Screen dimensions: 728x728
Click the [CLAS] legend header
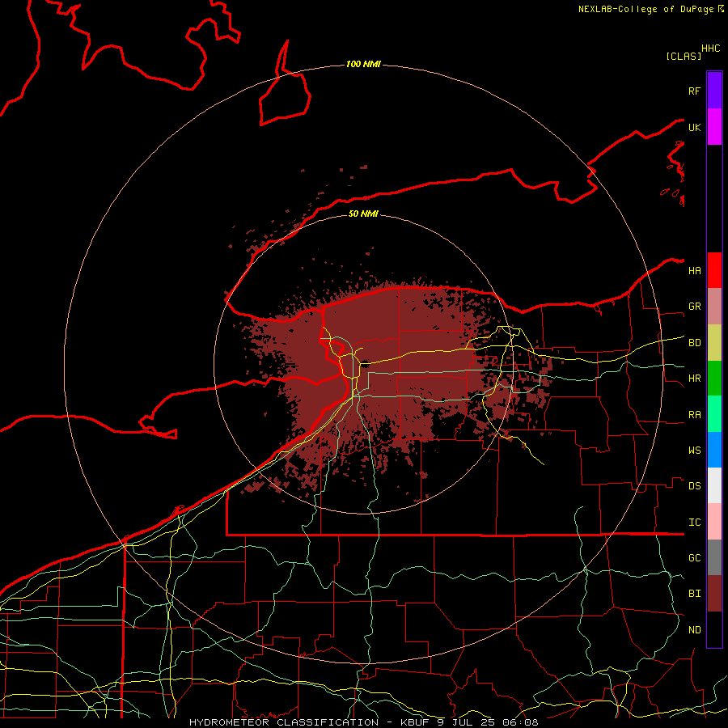click(684, 56)
